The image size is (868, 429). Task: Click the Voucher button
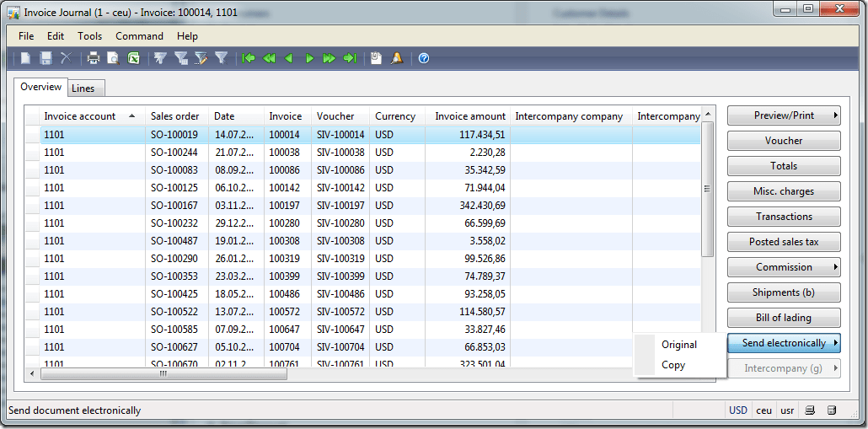pos(784,141)
